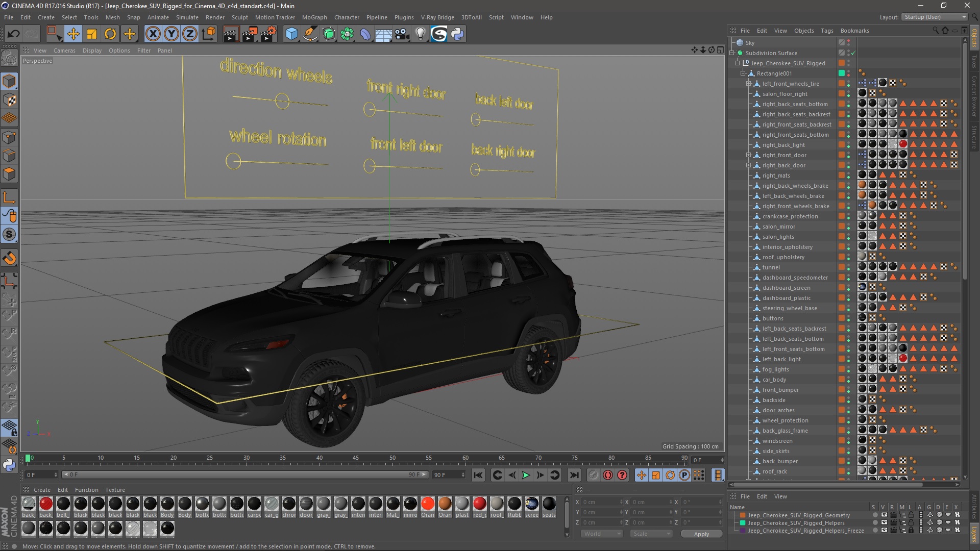Click Render to Picture Viewer icon

click(x=249, y=34)
